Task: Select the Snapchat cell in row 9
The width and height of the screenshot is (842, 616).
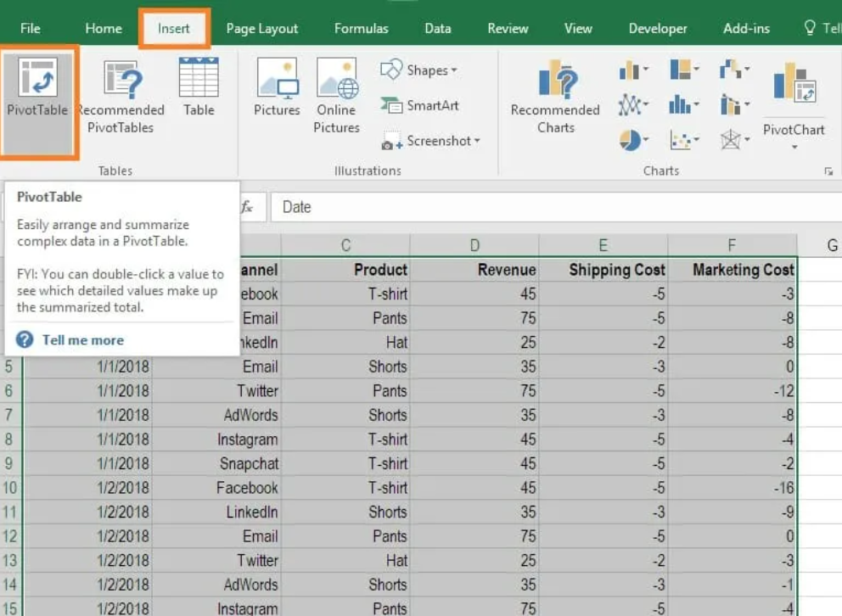Action: 216,463
